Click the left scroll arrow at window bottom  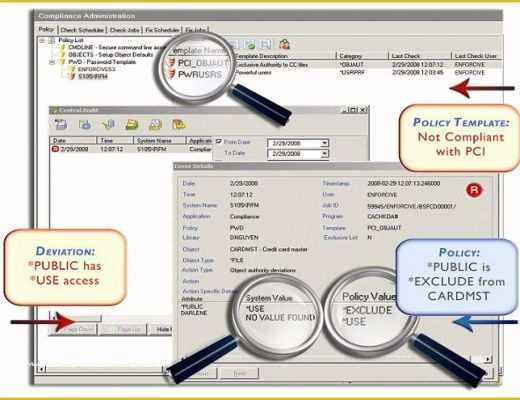pos(41,369)
